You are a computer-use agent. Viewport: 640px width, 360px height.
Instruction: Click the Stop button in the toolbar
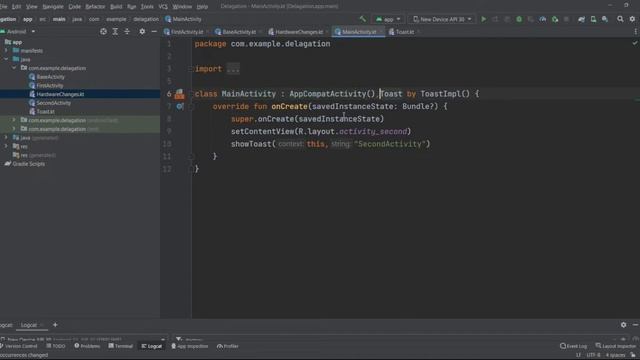click(x=566, y=19)
